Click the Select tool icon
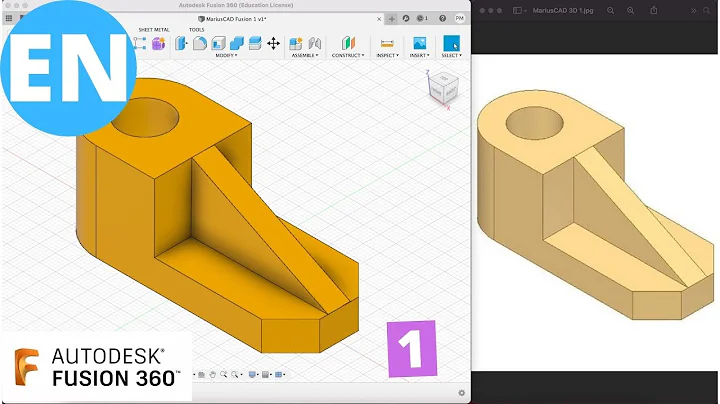Image resolution: width=720 pixels, height=404 pixels. click(451, 44)
